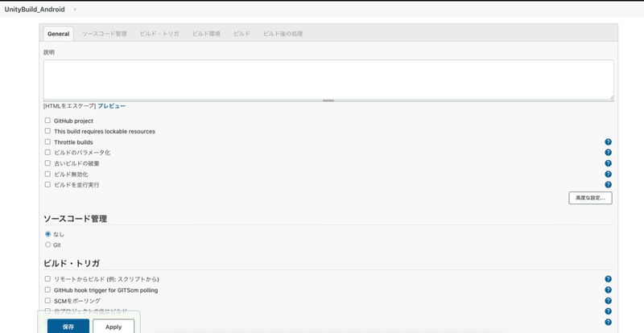The height and width of the screenshot is (333, 644).
Task: Enable the GitHub project checkbox
Action: pyautogui.click(x=47, y=121)
